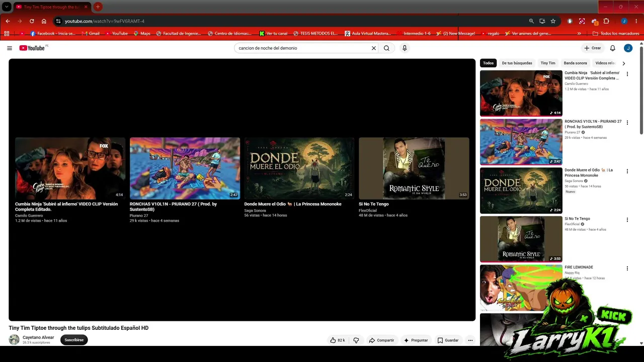Open options for RONCHAS V1OL1N sidebar video
The width and height of the screenshot is (644, 362).
point(627,123)
